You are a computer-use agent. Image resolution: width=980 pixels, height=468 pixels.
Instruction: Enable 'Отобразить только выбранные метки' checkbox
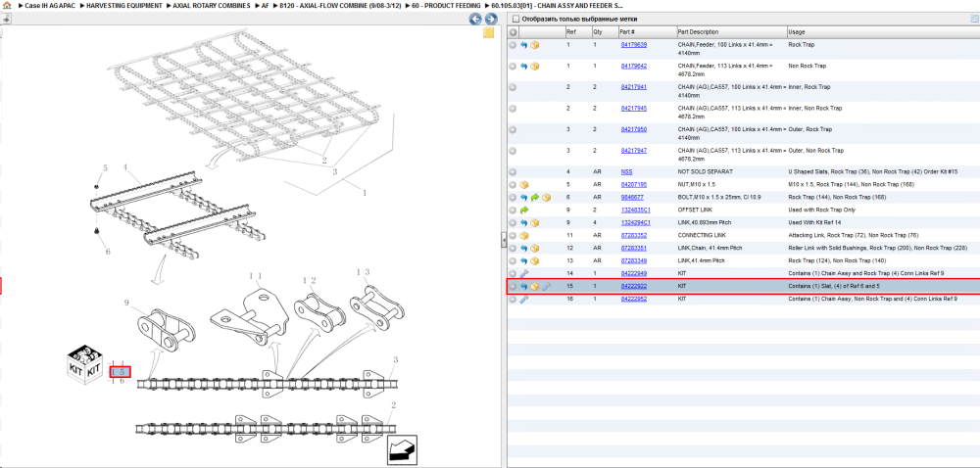(514, 19)
